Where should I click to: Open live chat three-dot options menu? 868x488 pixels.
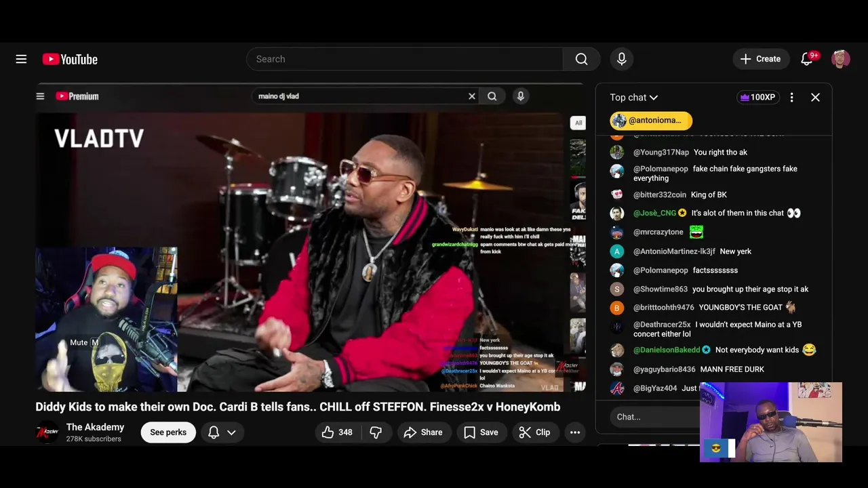[791, 98]
